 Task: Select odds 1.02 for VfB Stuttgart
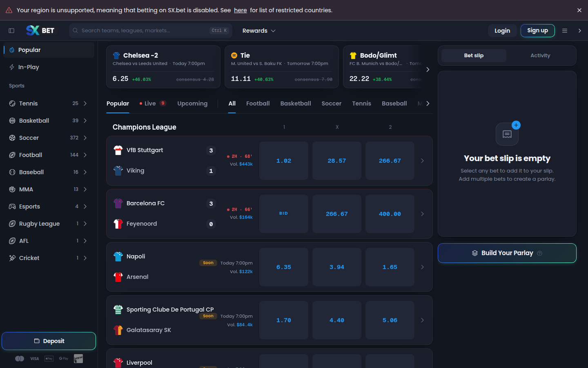[x=284, y=161]
